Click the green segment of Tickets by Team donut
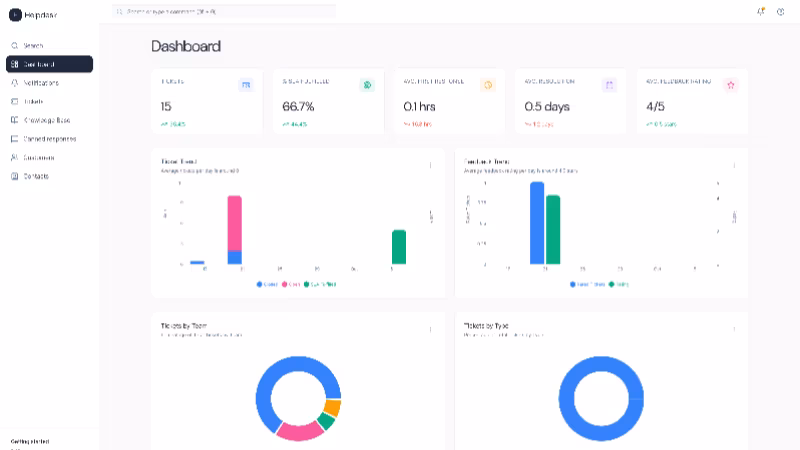The height and width of the screenshot is (450, 800). [x=326, y=420]
